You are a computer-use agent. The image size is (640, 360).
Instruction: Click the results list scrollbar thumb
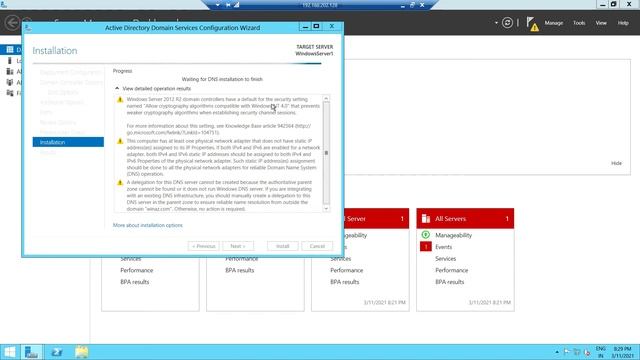point(326,153)
